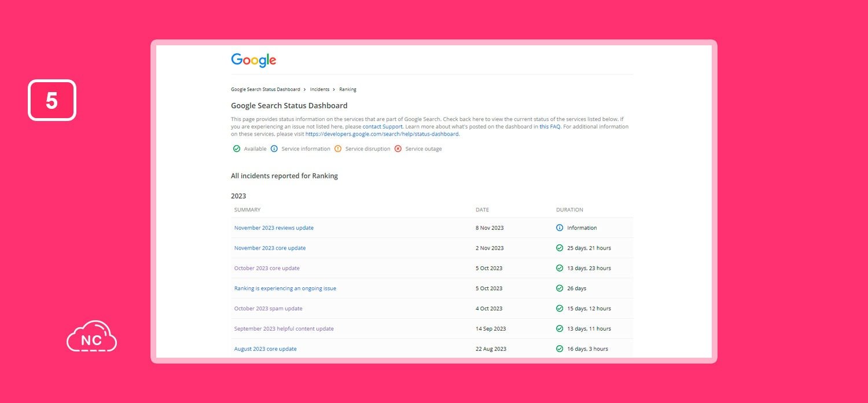The width and height of the screenshot is (868, 403).
Task: Click check icon next to 26 days
Action: (560, 288)
